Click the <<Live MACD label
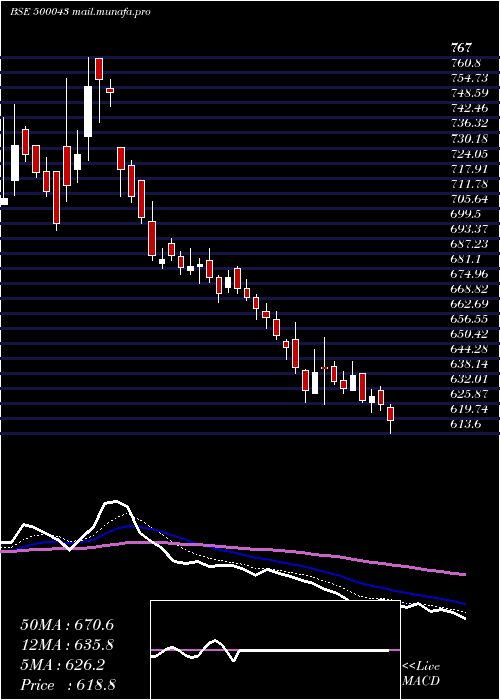Image resolution: width=500 pixels, height=700 pixels. (421, 674)
